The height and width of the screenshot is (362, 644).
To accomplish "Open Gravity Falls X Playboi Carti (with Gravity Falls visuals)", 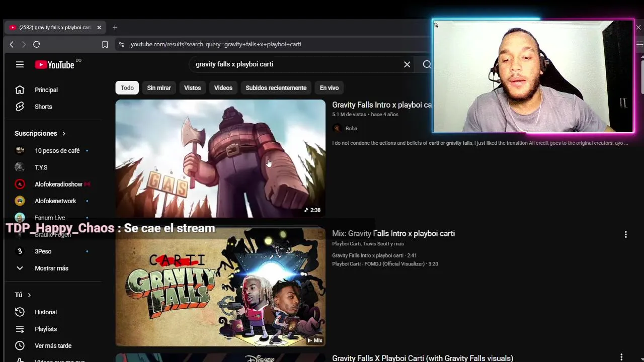I will click(423, 358).
